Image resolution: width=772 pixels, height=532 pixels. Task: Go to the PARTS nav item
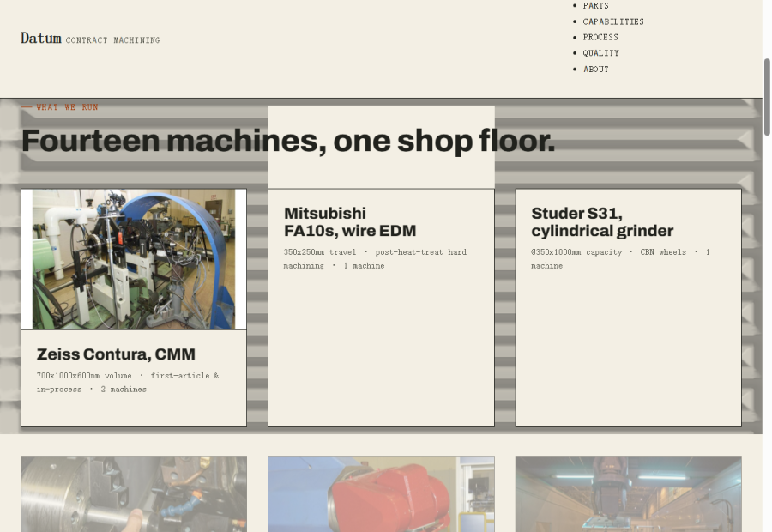(596, 5)
